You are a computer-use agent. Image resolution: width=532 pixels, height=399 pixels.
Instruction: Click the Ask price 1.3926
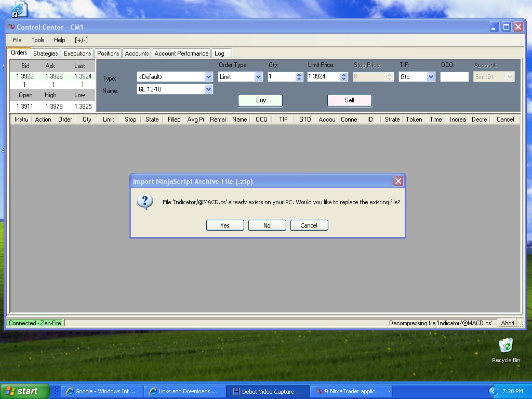click(x=54, y=76)
